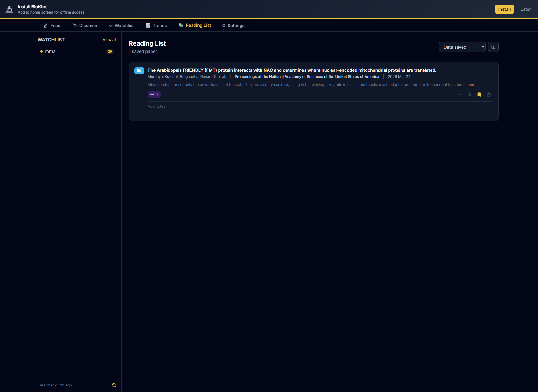
Task: Switch to the Reading List tab
Action: click(x=198, y=25)
